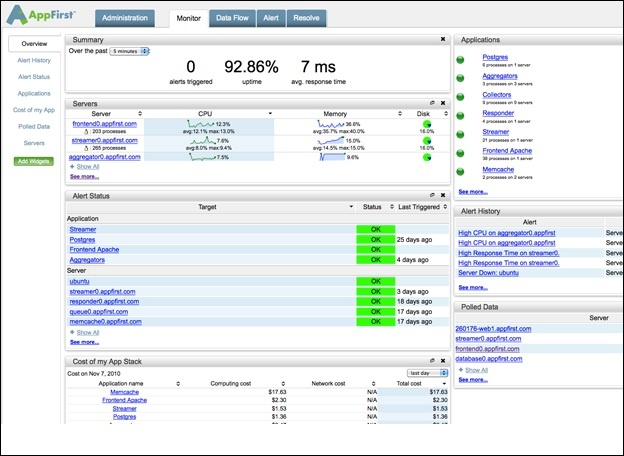Pop out the Servers widget
This screenshot has width=624, height=456.
(x=432, y=103)
